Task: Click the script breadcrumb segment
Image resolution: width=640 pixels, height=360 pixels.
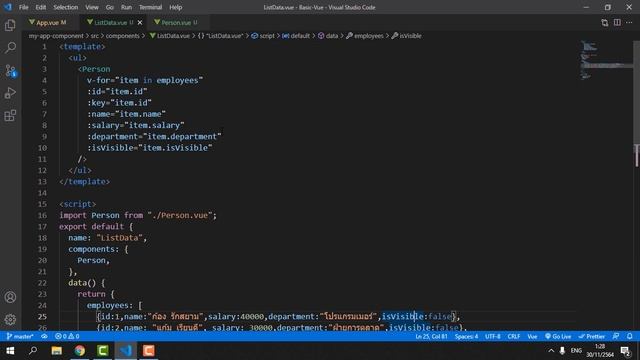Action: 263,36
